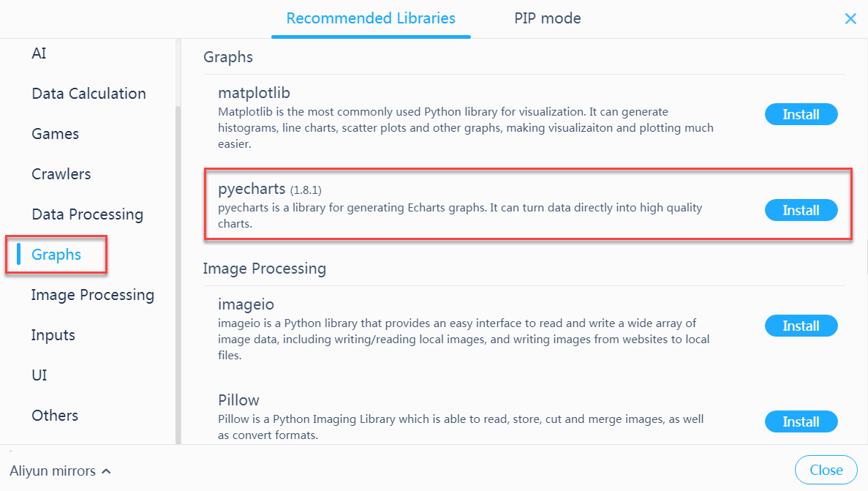The image size is (868, 491).
Task: Select the Others category
Action: (55, 416)
